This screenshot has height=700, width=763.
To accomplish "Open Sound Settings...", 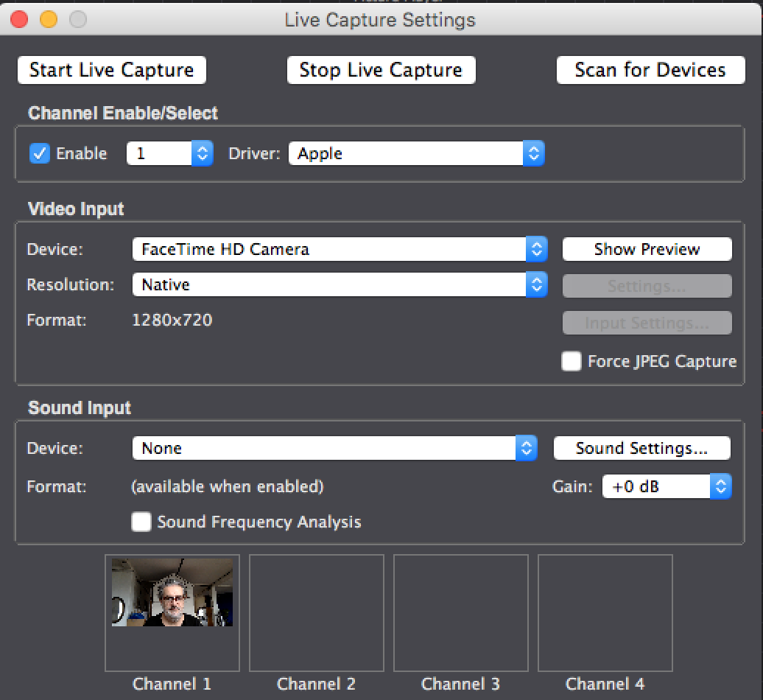I will pyautogui.click(x=641, y=448).
